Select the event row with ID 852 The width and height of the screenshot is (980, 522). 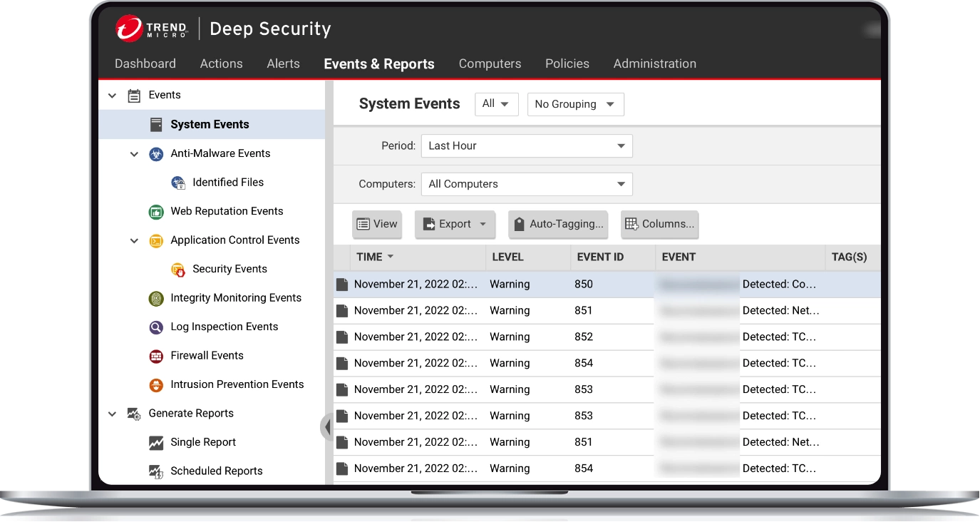point(583,337)
